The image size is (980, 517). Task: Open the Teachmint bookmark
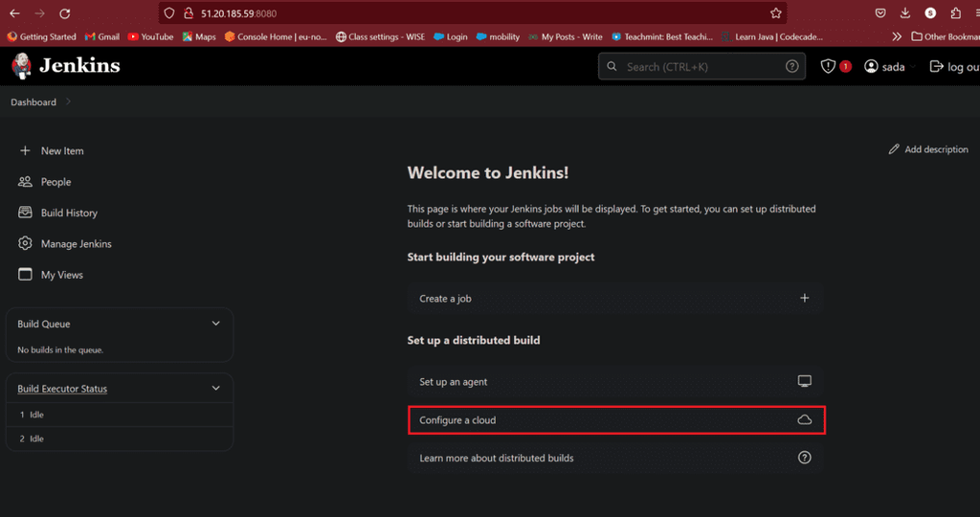click(x=662, y=37)
